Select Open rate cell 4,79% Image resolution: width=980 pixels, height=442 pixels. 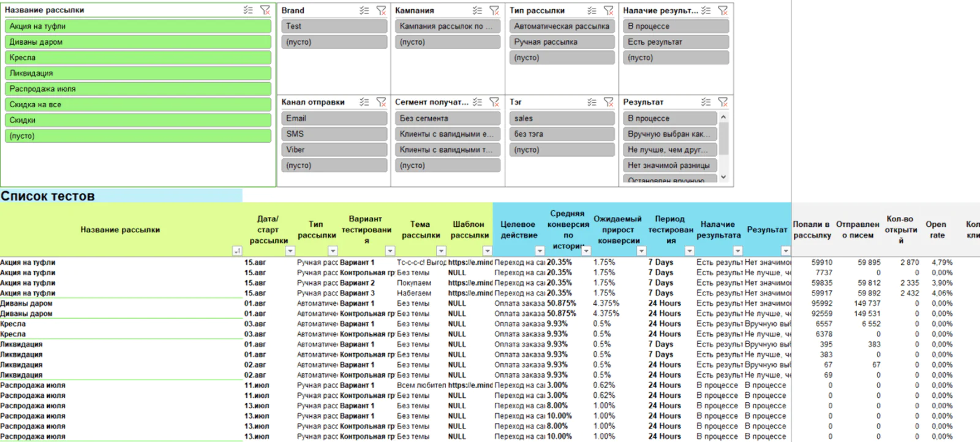[x=942, y=262]
